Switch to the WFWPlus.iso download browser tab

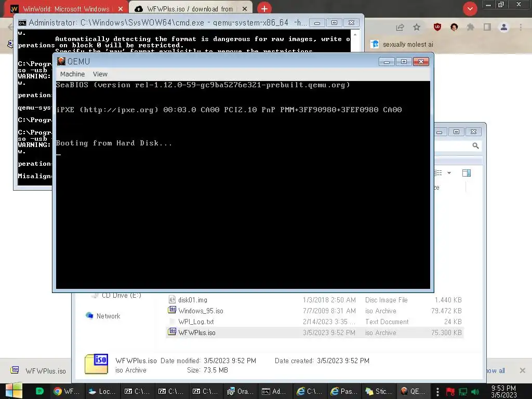[x=190, y=9]
